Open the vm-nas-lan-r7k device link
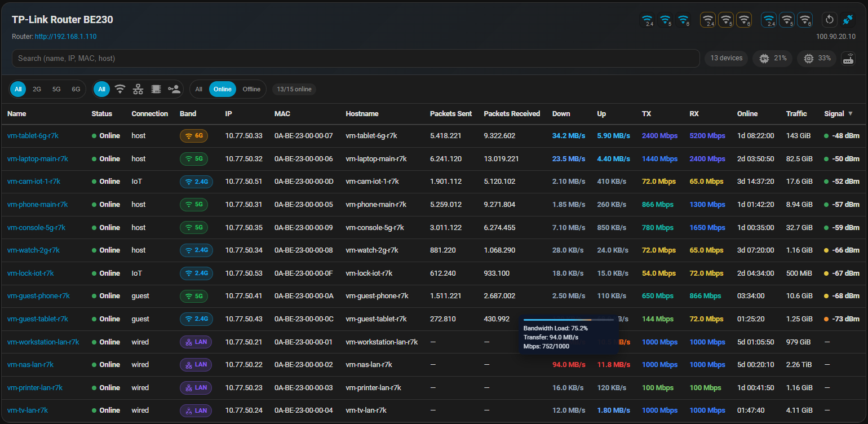This screenshot has width=868, height=424. tap(30, 365)
